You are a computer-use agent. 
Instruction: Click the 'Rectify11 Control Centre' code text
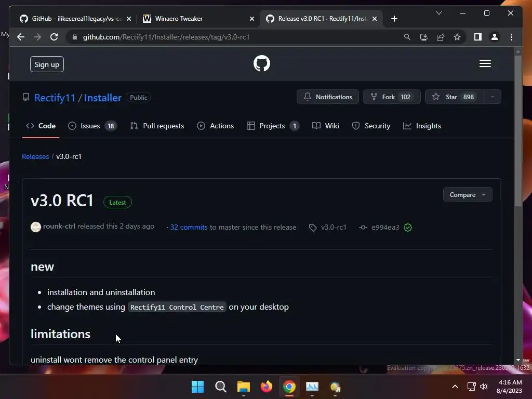tap(177, 307)
